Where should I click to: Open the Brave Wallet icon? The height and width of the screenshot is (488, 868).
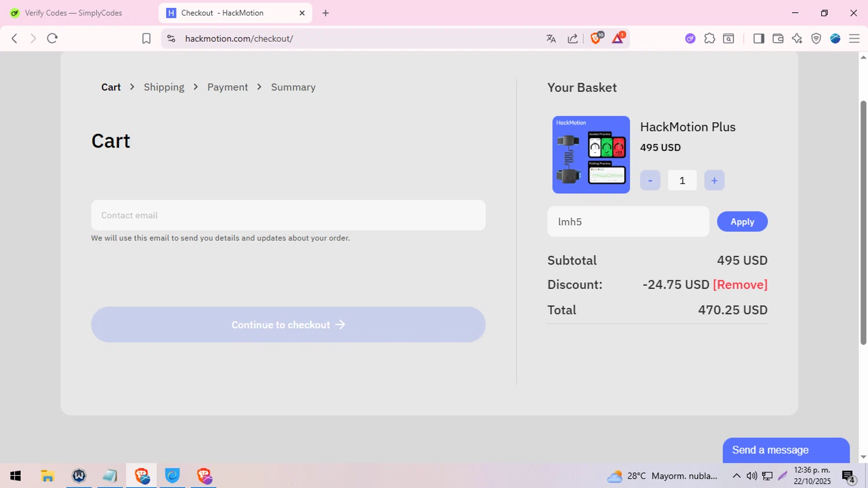coord(778,38)
